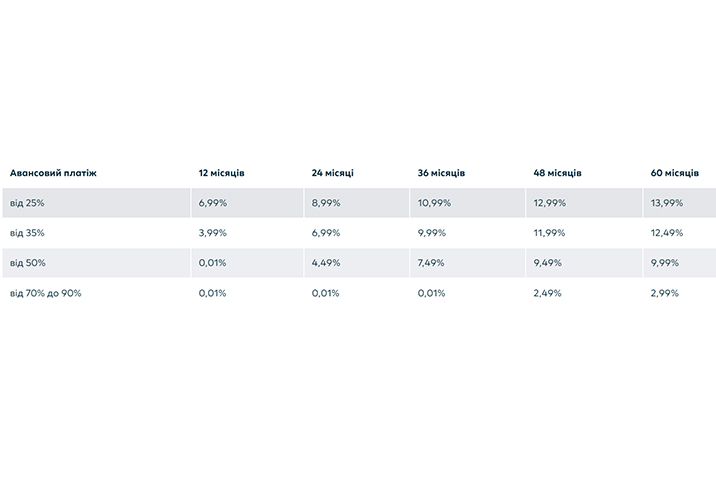
Task: Click the 'Авансовий платіж' column header
Action: coord(53,173)
